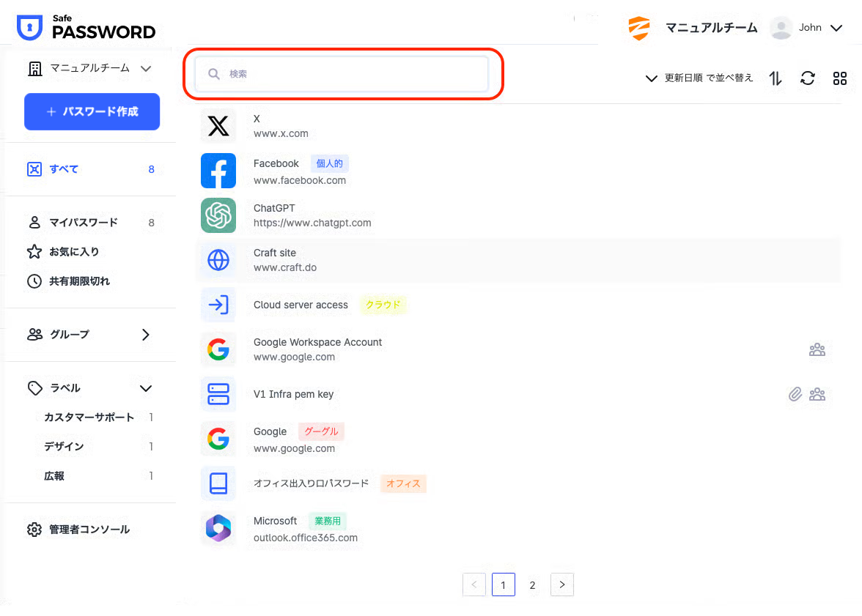The height and width of the screenshot is (616, 862).
Task: Go to page 2 of the list
Action: click(x=533, y=585)
